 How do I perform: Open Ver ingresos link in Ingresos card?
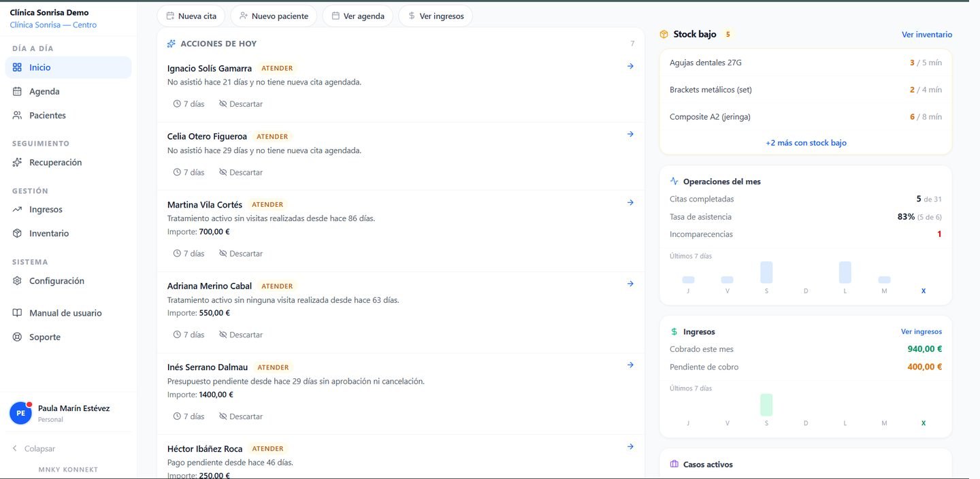[x=921, y=331]
